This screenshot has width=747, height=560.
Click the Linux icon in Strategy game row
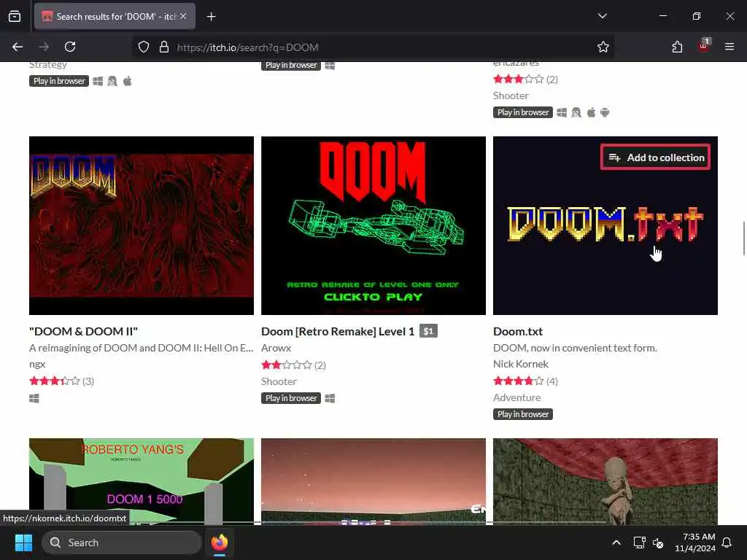tap(112, 81)
